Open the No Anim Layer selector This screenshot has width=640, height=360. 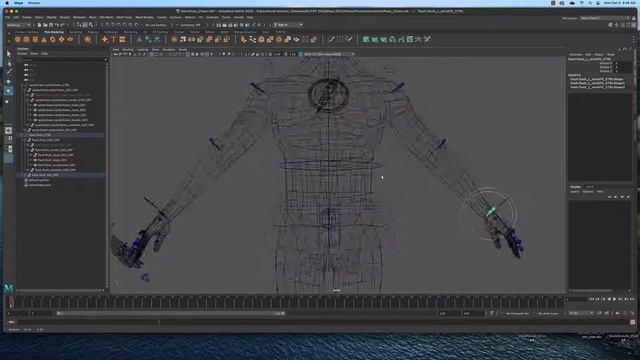click(549, 313)
